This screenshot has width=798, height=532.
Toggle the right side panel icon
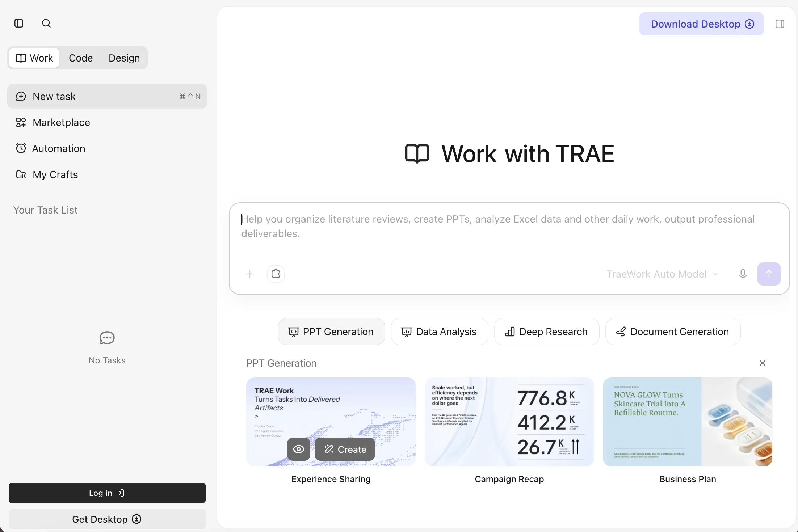click(780, 24)
